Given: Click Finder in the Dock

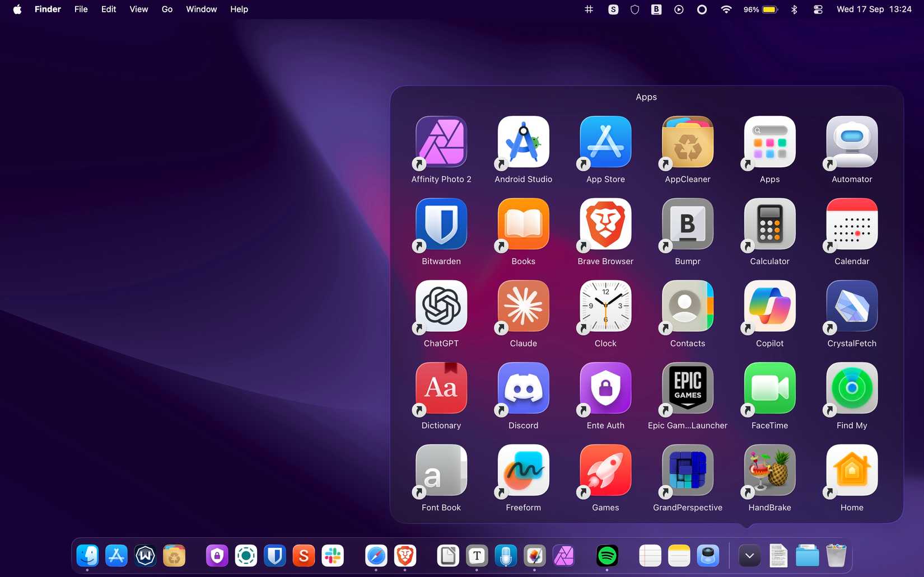Looking at the screenshot, I should pos(87,556).
